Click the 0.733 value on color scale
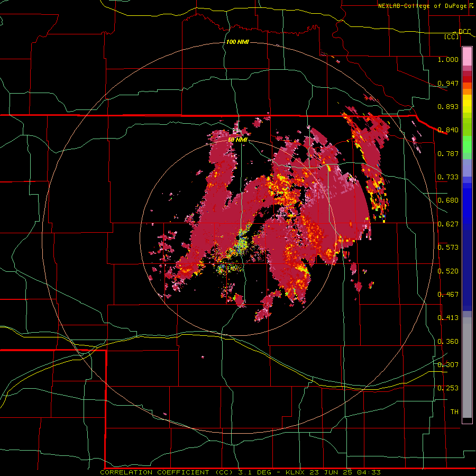This screenshot has height=476, width=476. pos(448,177)
